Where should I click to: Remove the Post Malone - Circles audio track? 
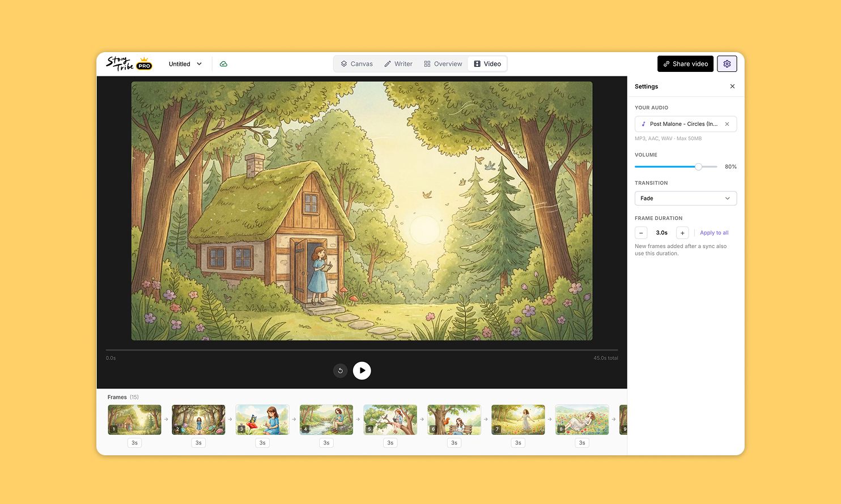[727, 123]
